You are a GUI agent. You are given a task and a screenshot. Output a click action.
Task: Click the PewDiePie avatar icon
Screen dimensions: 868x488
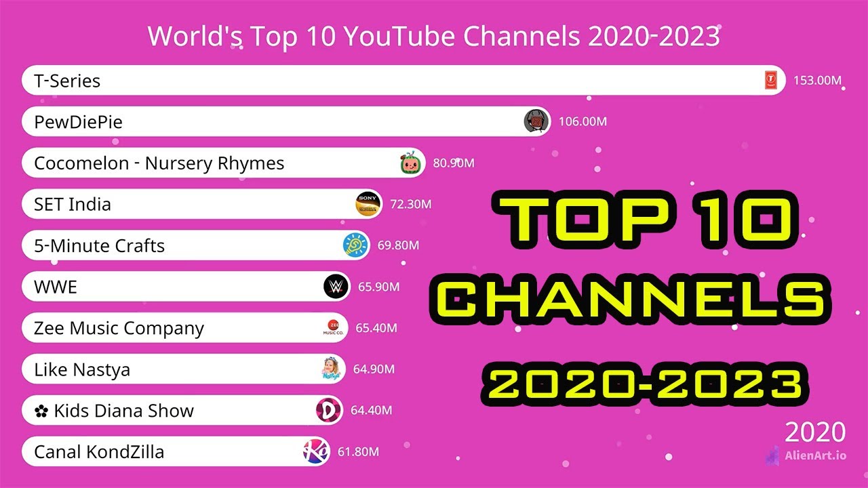(536, 122)
